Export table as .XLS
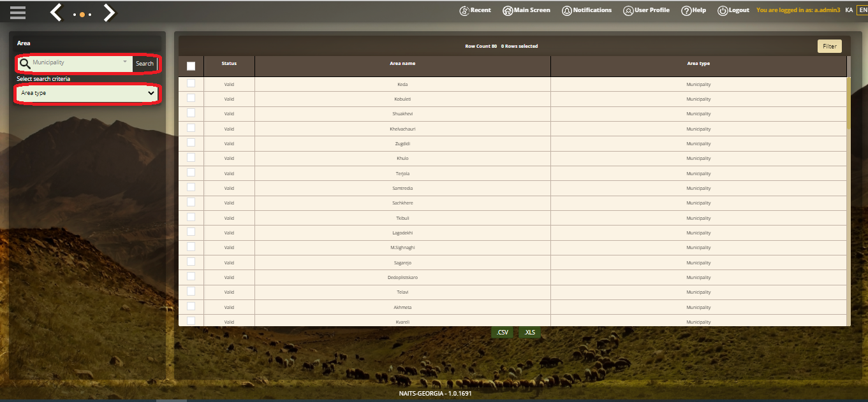Image resolution: width=868 pixels, height=402 pixels. 529,332
